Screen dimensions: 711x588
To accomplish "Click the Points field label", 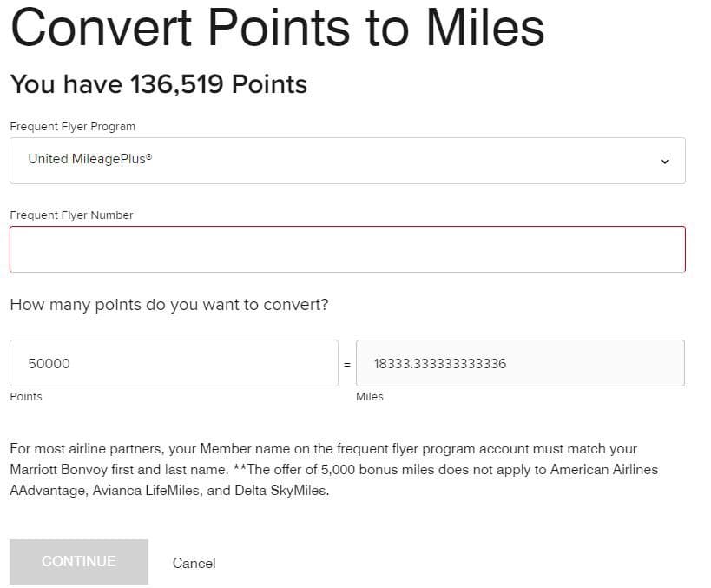I will [x=25, y=396].
